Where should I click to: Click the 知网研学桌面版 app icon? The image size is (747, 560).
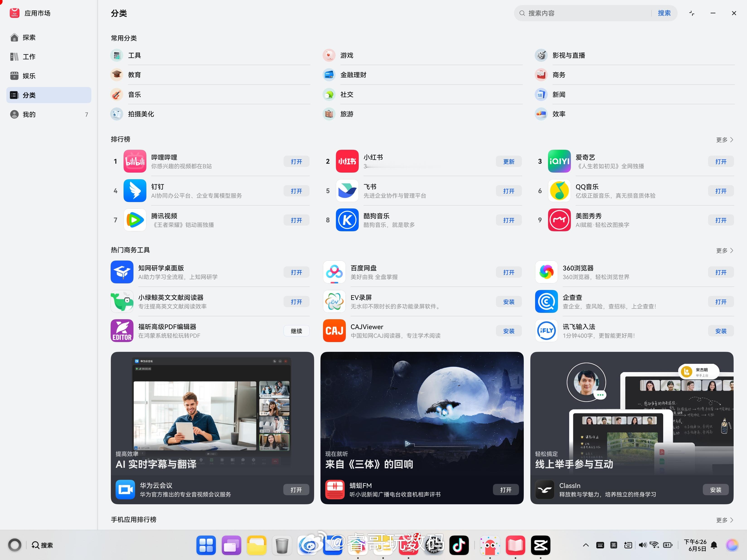point(122,272)
